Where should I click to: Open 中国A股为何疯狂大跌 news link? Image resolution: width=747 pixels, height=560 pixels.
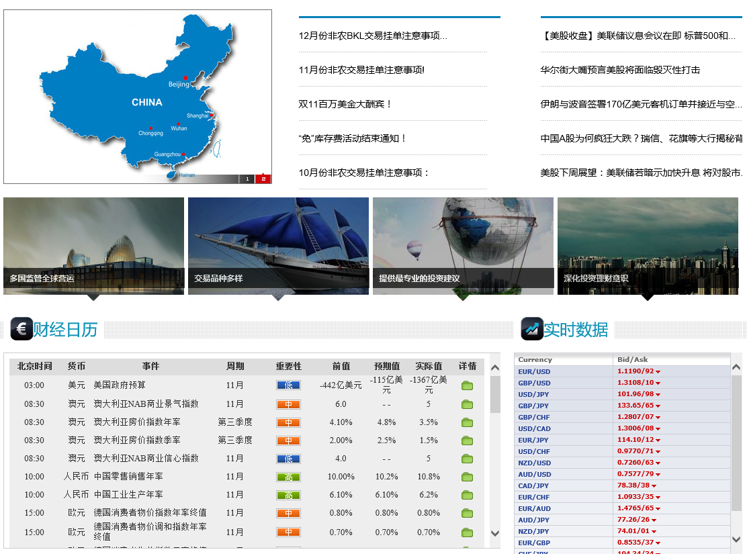click(x=642, y=138)
